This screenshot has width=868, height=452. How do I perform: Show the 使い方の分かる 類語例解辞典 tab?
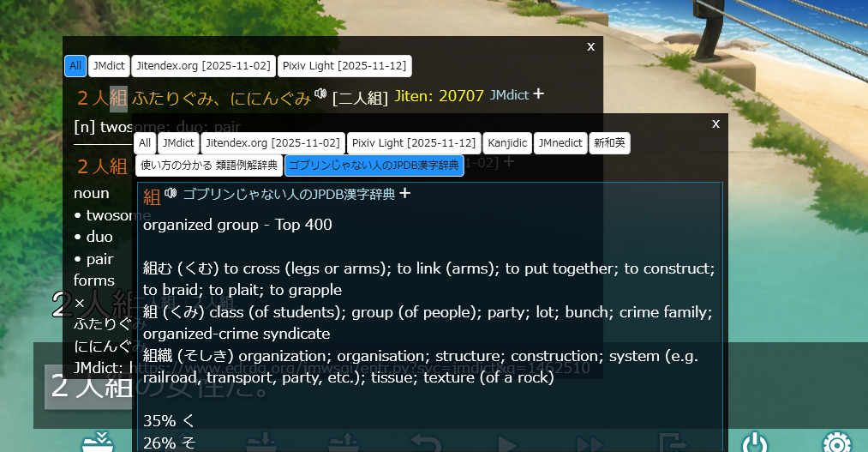click(208, 165)
